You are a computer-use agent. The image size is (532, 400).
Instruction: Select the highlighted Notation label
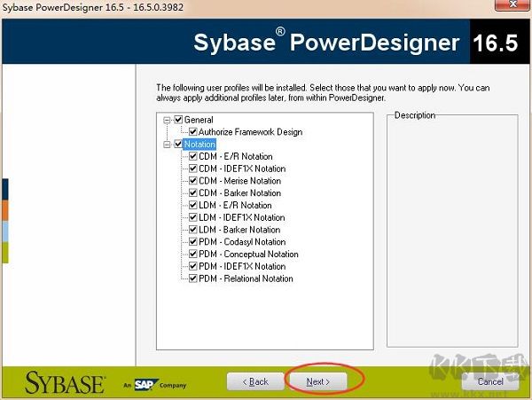tap(199, 145)
